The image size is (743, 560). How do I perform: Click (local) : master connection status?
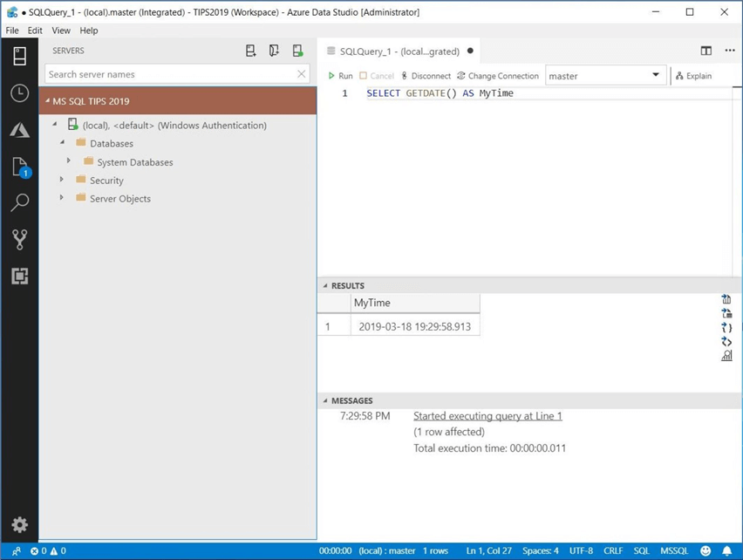pos(386,550)
